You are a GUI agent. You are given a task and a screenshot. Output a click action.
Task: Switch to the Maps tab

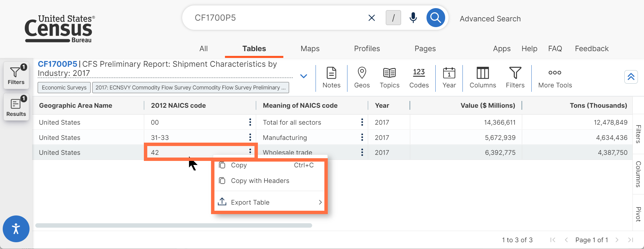310,48
